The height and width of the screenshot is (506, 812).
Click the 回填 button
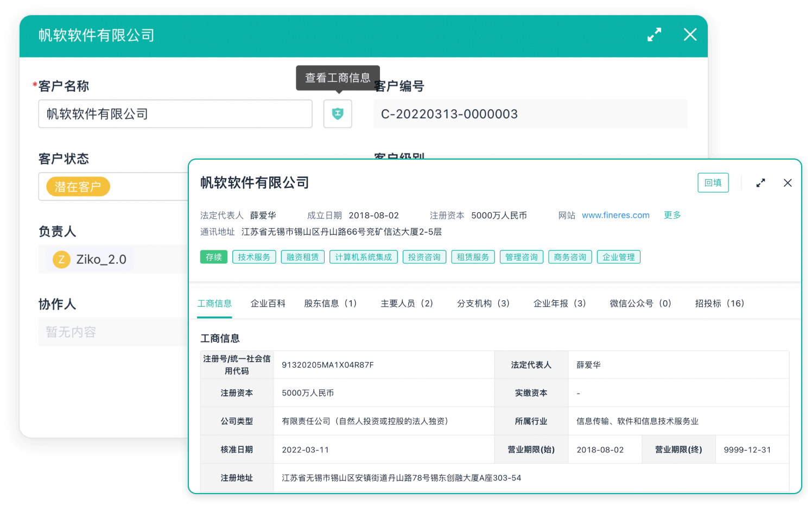(713, 183)
